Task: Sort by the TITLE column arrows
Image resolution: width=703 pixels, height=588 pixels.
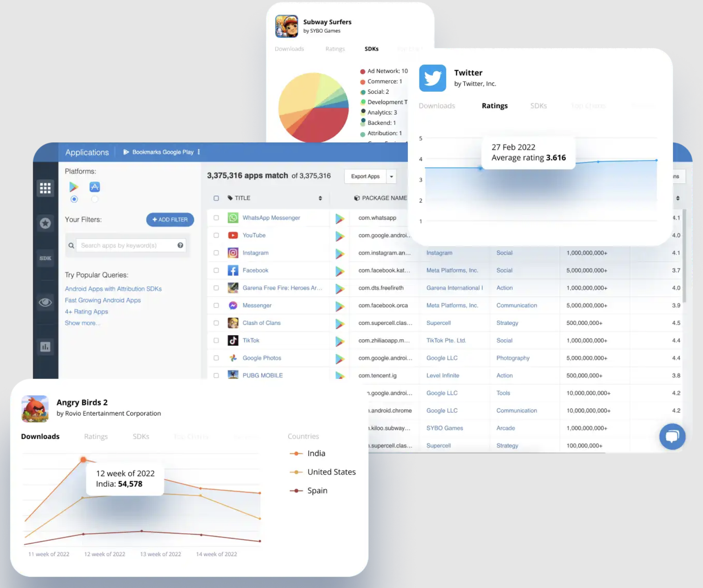Action: (x=320, y=198)
